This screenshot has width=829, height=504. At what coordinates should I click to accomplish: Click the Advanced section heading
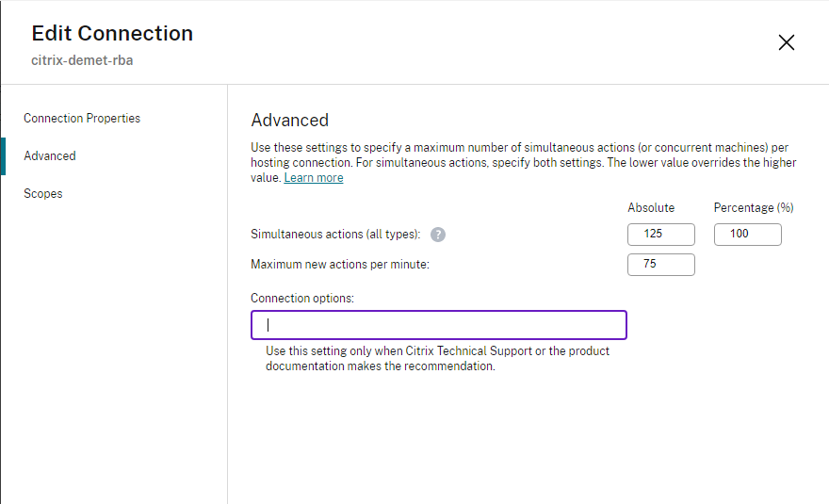(289, 121)
